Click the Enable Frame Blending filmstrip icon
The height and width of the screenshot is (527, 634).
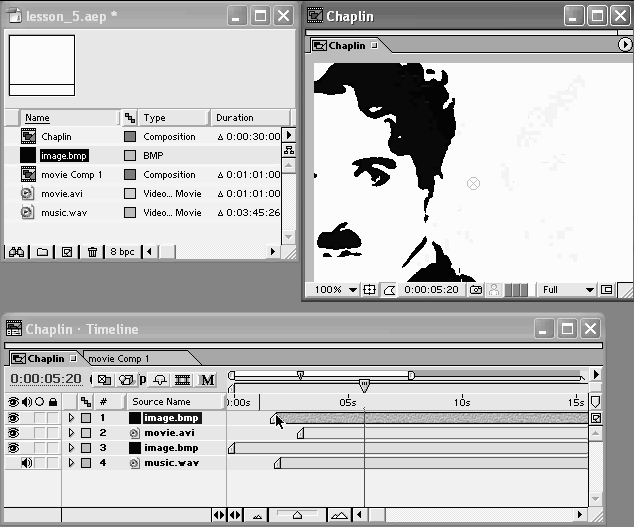coord(183,380)
